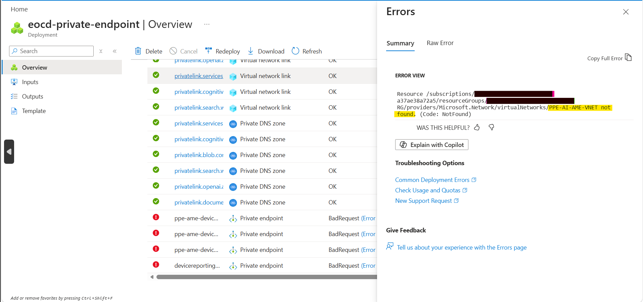The width and height of the screenshot is (644, 302).
Task: Click green check of privatelink.cognitiv Private DNS zone
Action: click(156, 138)
